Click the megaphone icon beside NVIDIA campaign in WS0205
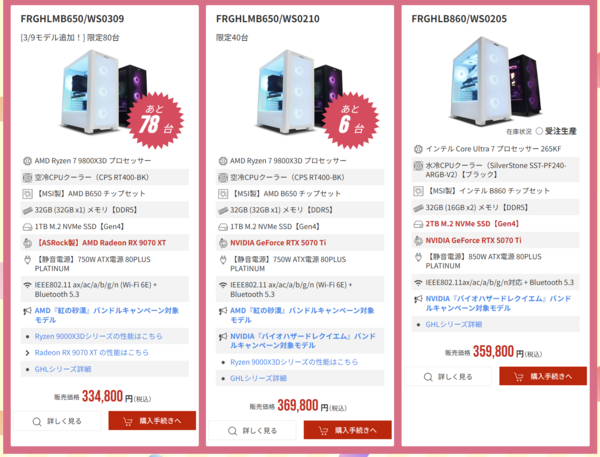The height and width of the screenshot is (457, 600). click(418, 299)
